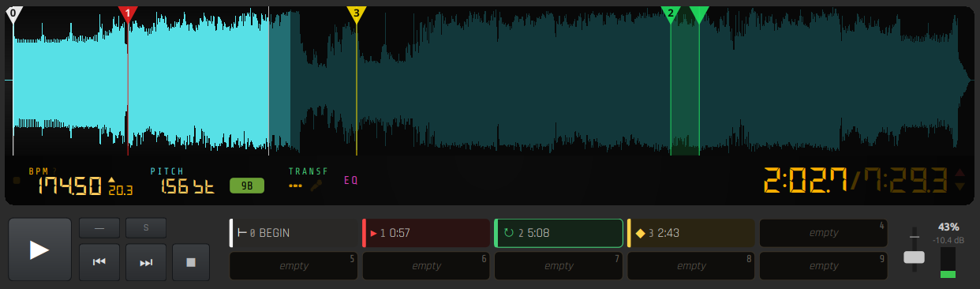980x289 pixels.
Task: Click the dash button above previous track
Action: [x=99, y=228]
